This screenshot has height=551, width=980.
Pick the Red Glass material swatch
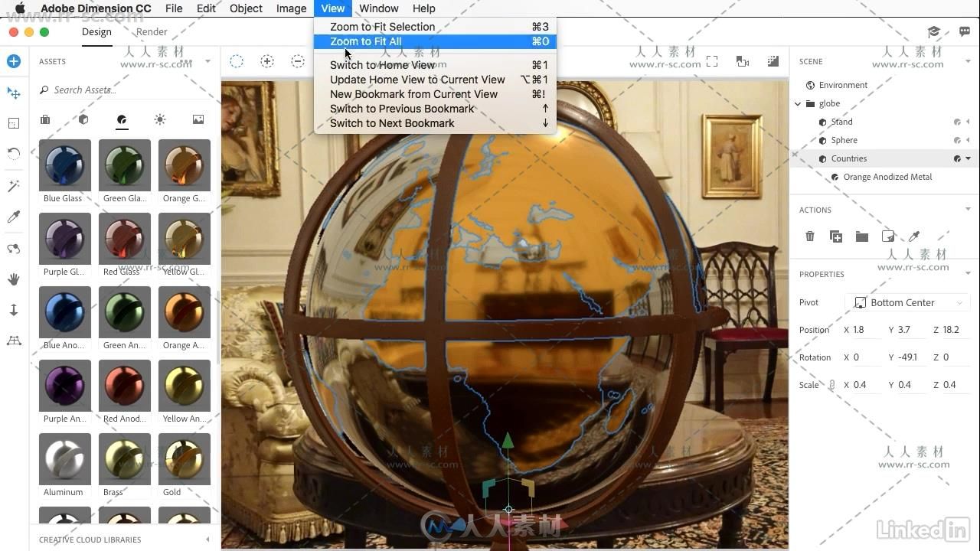pos(124,239)
